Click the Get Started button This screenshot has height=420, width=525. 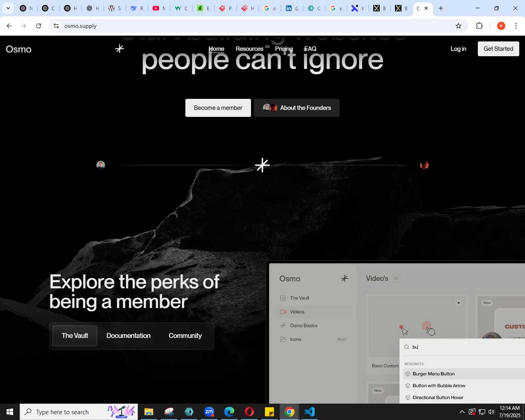[498, 49]
